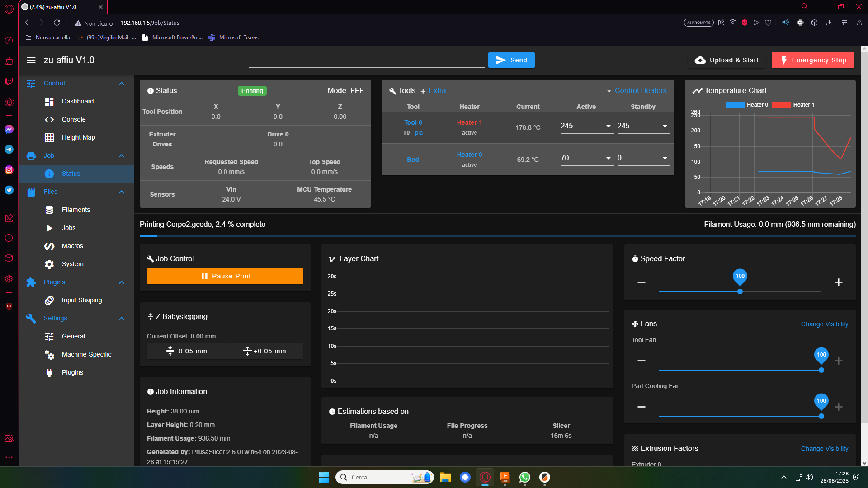
Task: Click the G-code command input field
Action: 366,60
